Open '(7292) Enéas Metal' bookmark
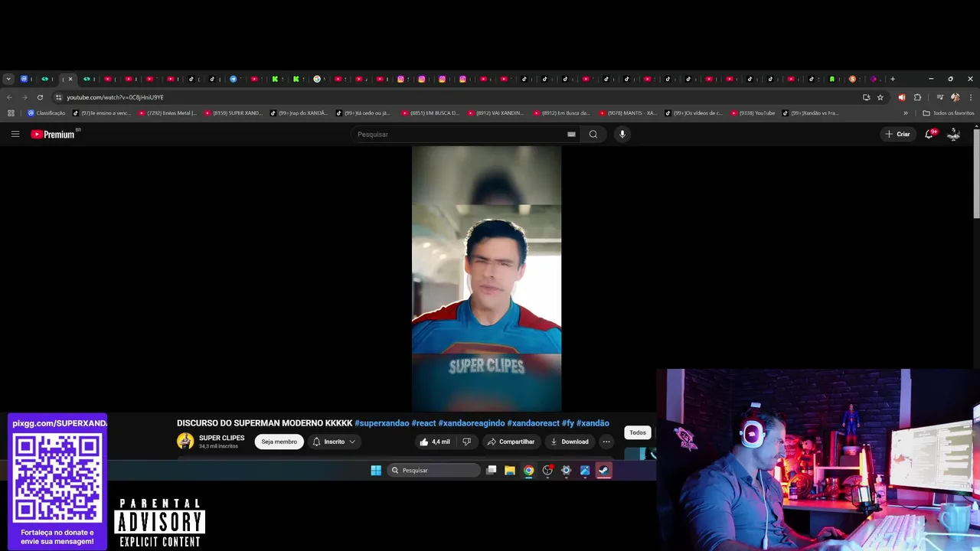This screenshot has height=551, width=980. coord(168,113)
